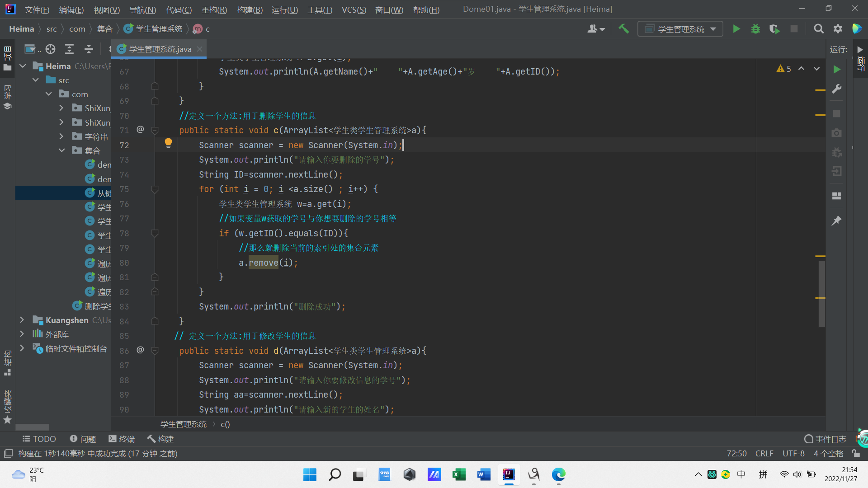The image size is (868, 488).
Task: Click the UTF-8 encoding status item
Action: pos(793,453)
